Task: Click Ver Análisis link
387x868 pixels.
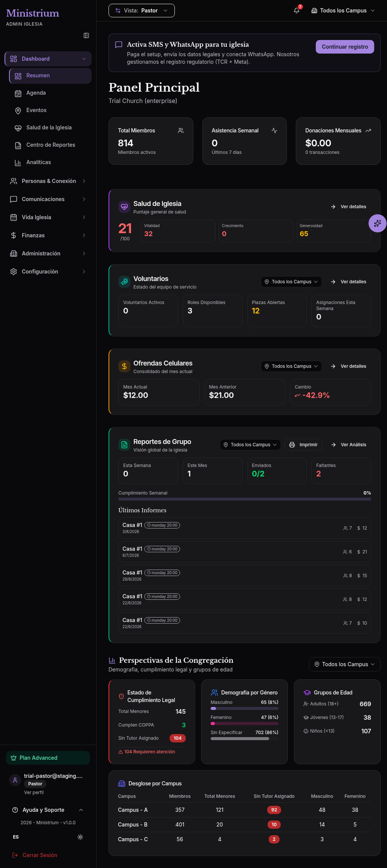Action: pos(349,445)
